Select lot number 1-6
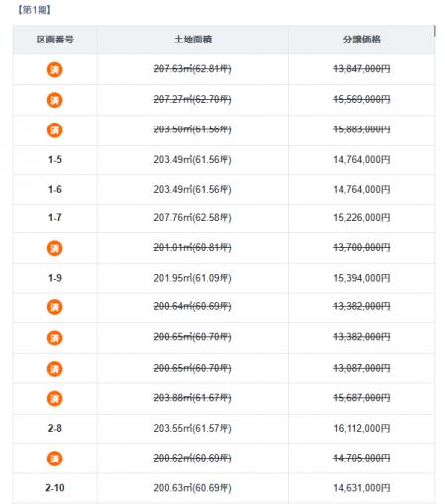The width and height of the screenshot is (445, 504). tap(55, 189)
